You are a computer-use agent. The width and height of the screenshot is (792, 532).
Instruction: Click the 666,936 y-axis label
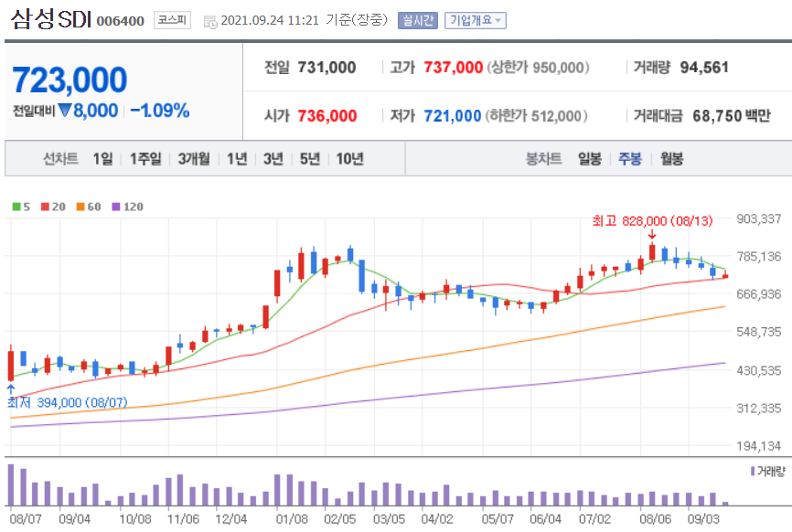coord(759,293)
